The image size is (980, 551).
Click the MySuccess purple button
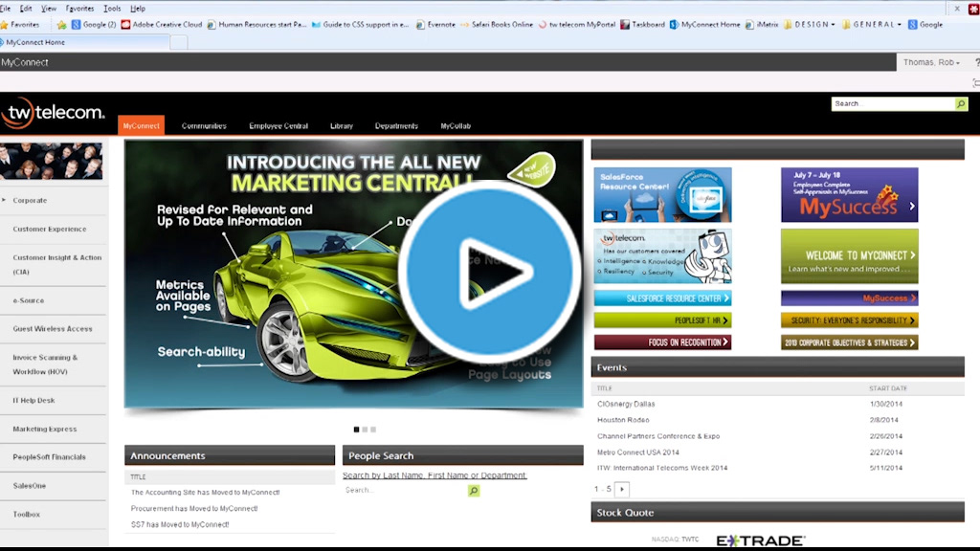[850, 298]
